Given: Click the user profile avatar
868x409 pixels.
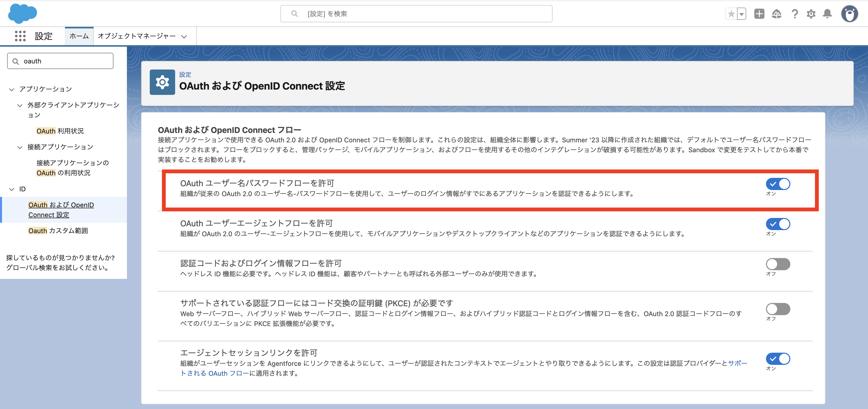Looking at the screenshot, I should (849, 14).
